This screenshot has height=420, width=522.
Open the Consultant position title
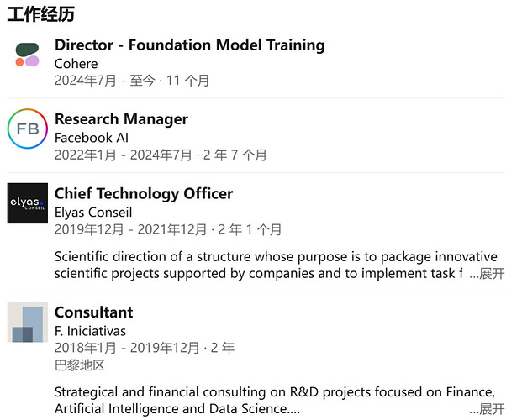tap(94, 312)
